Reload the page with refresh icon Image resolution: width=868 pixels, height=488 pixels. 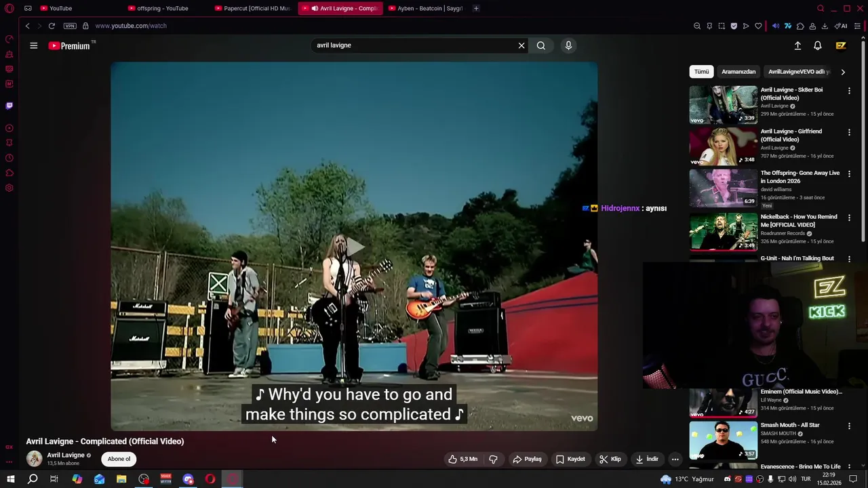point(52,26)
